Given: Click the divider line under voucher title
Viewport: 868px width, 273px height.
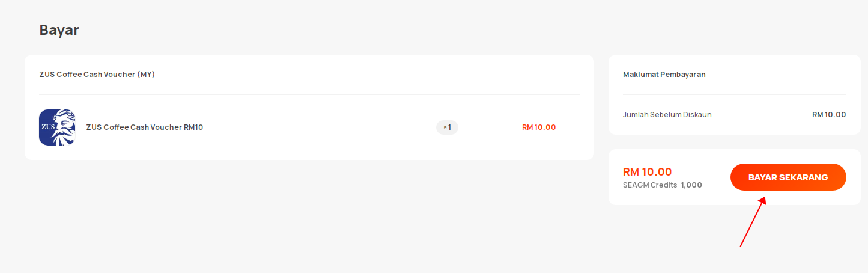Looking at the screenshot, I should [309, 94].
